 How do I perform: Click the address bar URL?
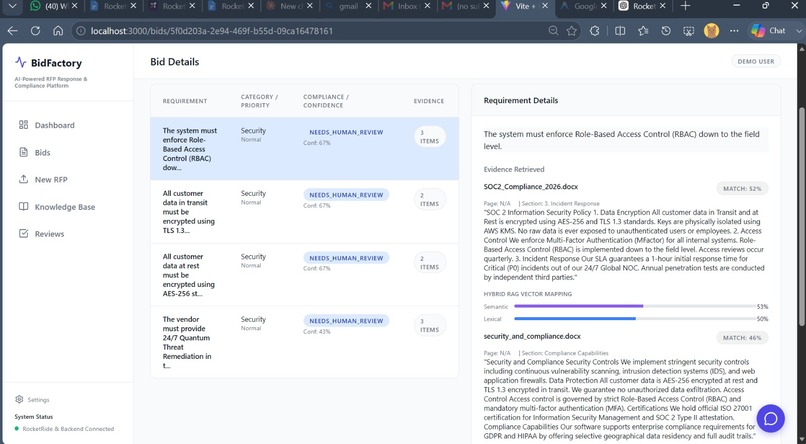(211, 31)
